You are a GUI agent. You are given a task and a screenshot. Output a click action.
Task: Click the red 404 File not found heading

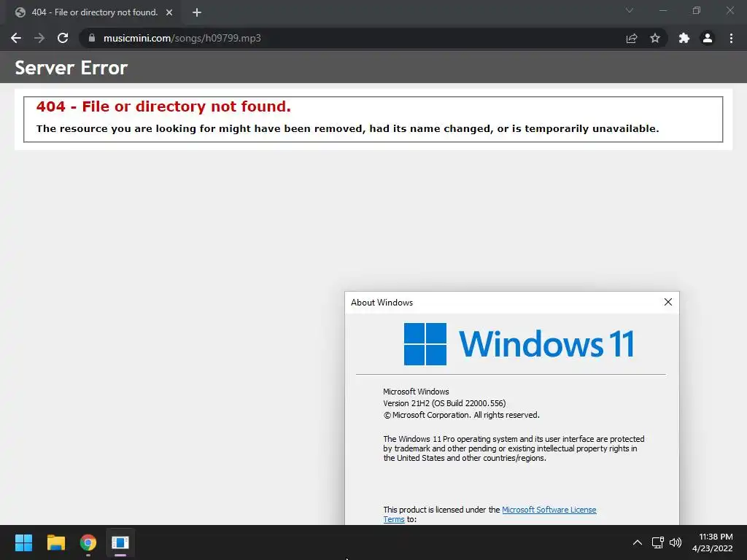[163, 106]
